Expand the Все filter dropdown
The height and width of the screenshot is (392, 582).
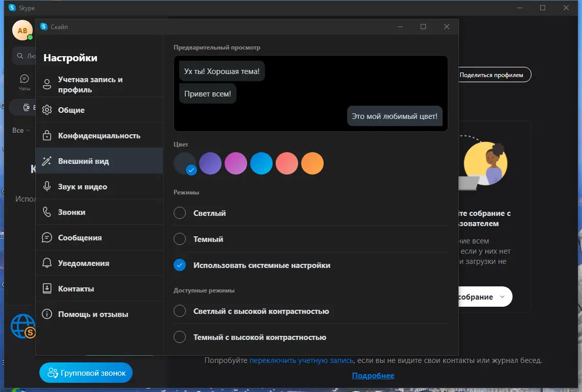tap(21, 130)
